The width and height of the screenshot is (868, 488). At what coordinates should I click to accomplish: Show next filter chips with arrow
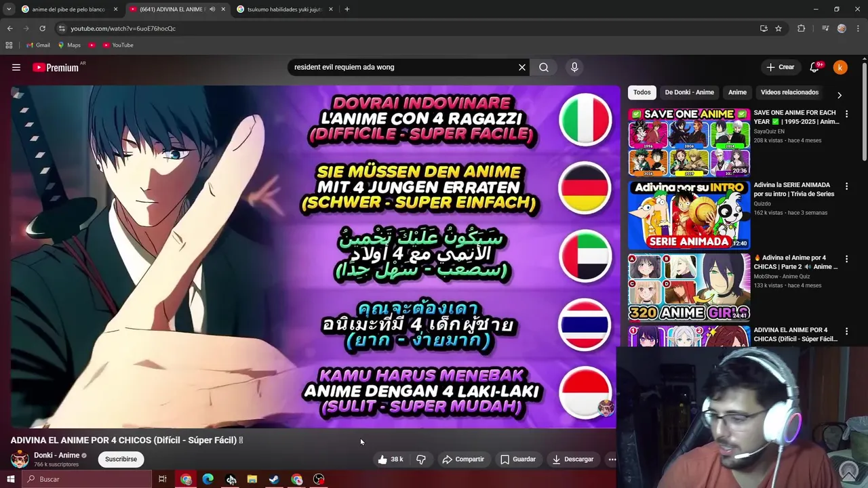(840, 96)
